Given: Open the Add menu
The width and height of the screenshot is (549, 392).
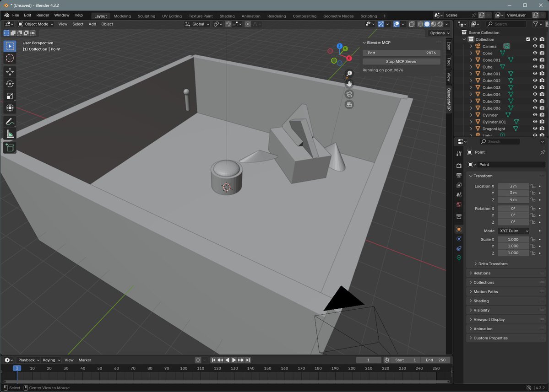Looking at the screenshot, I should coord(92,24).
